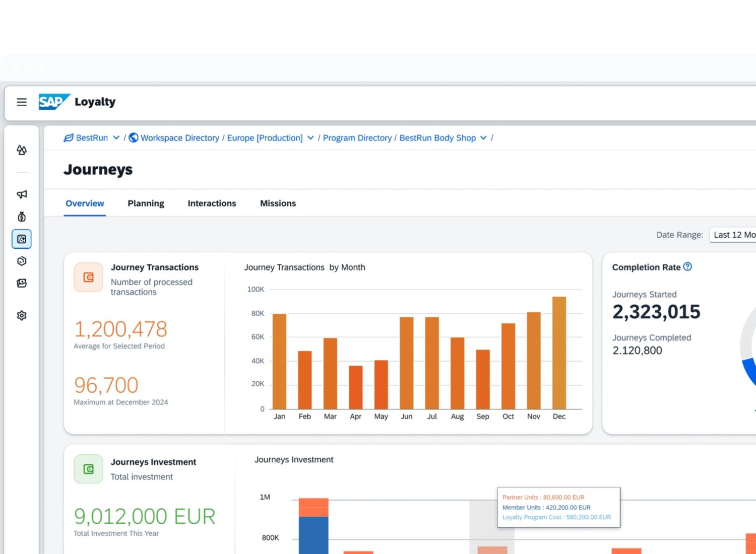The height and width of the screenshot is (554, 756).
Task: Select the highlighted journey map sidebar icon
Action: coord(22,239)
